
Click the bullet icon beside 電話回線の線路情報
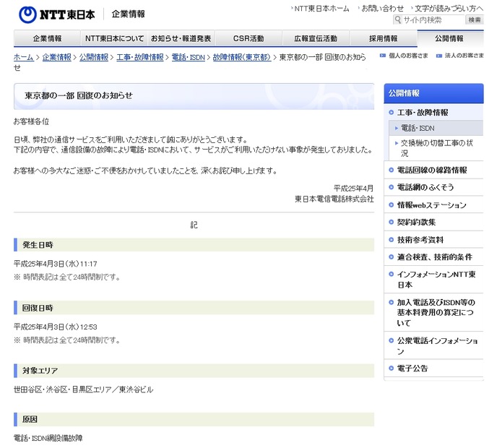point(391,170)
